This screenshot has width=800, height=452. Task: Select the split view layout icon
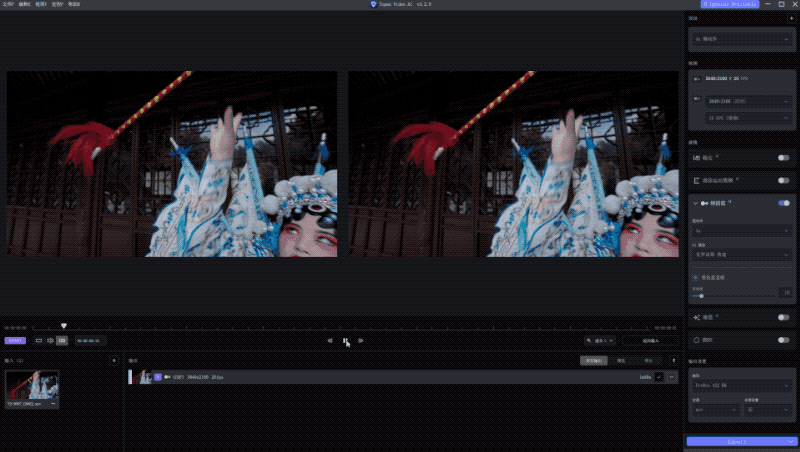pyautogui.click(x=51, y=340)
